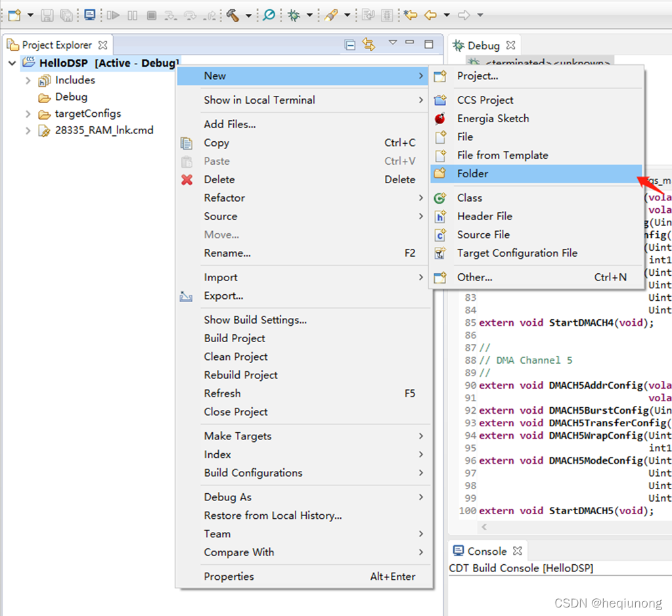Viewport: 672px width, 616px height.
Task: Click the grey Forward navigation arrow
Action: coord(464,15)
